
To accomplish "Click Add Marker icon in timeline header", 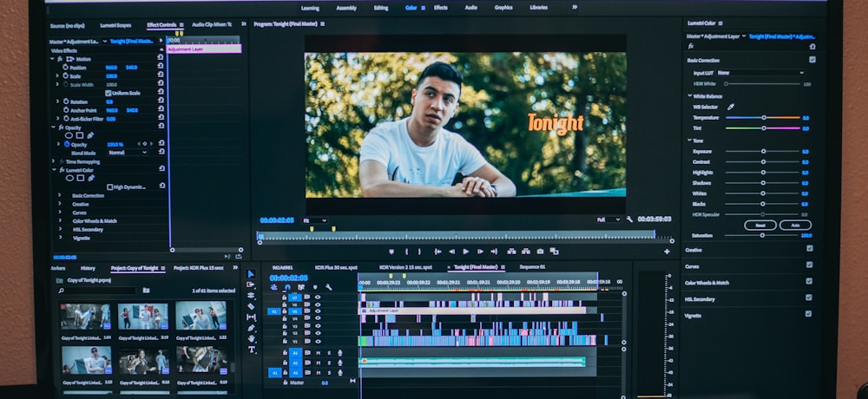I will point(315,287).
